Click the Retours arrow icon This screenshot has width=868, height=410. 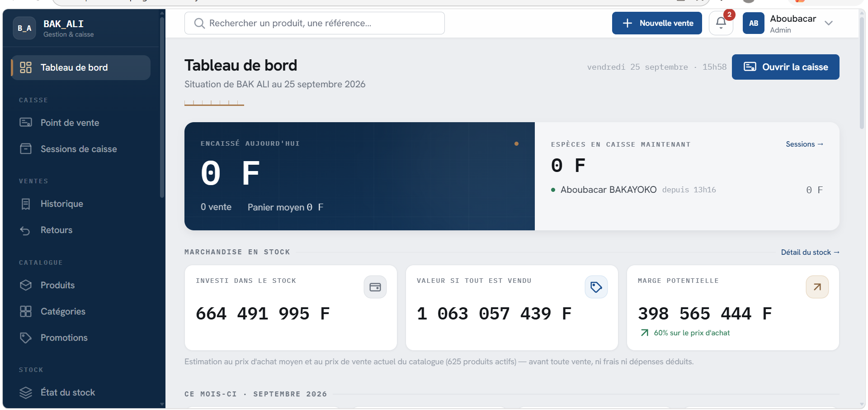point(25,230)
